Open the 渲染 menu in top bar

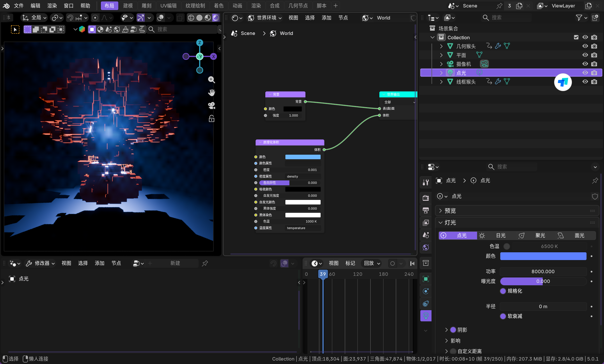[52, 6]
